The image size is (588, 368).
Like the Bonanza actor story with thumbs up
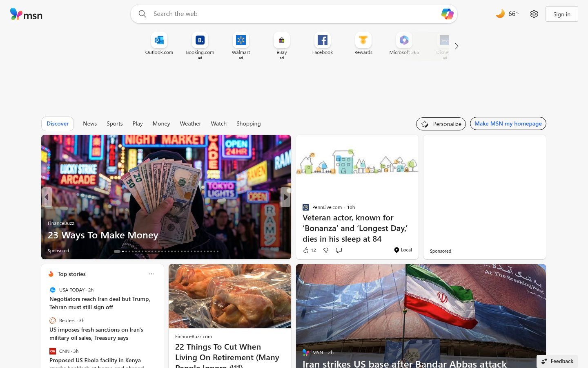coord(306,250)
